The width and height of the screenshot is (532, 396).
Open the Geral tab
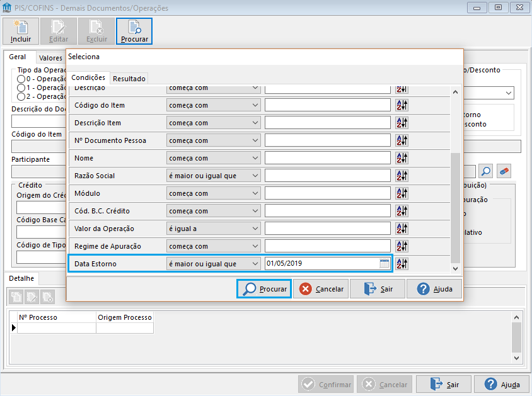coord(17,57)
